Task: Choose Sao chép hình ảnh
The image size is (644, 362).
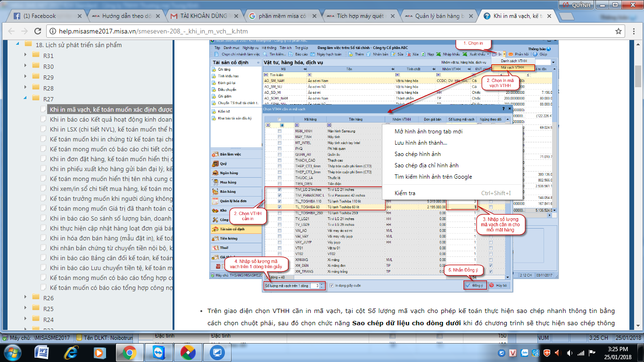Action: coord(453,154)
